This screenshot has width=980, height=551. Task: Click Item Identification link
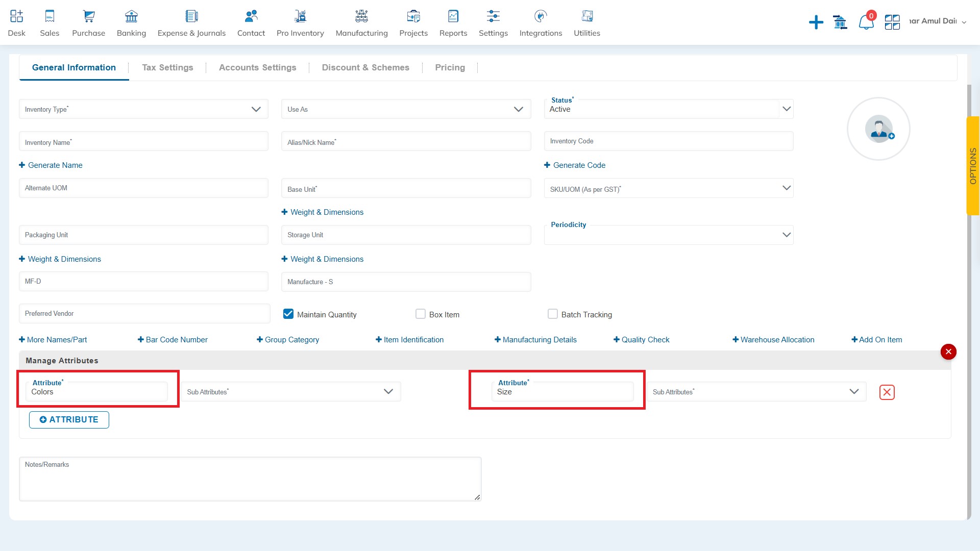tap(409, 340)
